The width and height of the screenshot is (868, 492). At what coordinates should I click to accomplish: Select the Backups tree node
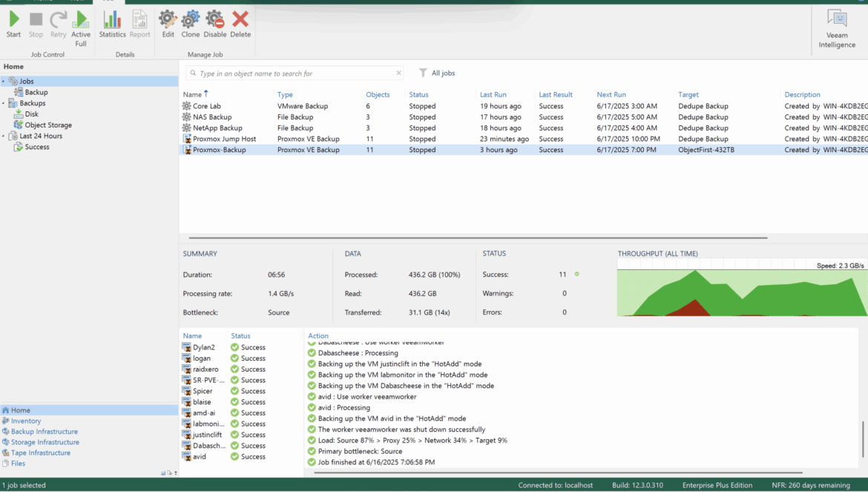[x=32, y=103]
